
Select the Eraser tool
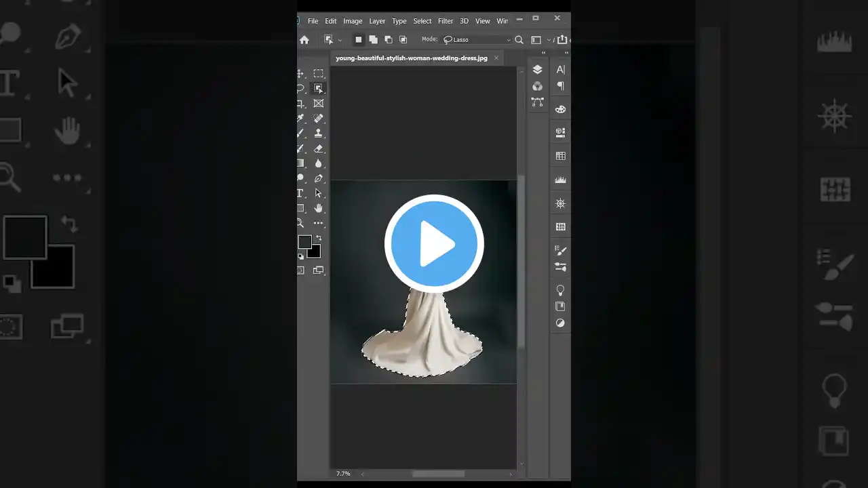tap(319, 148)
